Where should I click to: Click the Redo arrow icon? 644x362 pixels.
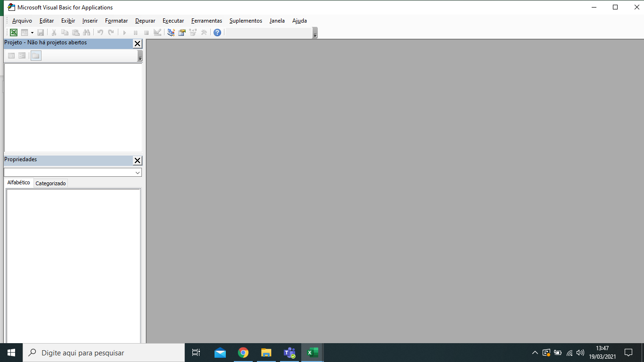[x=111, y=33]
